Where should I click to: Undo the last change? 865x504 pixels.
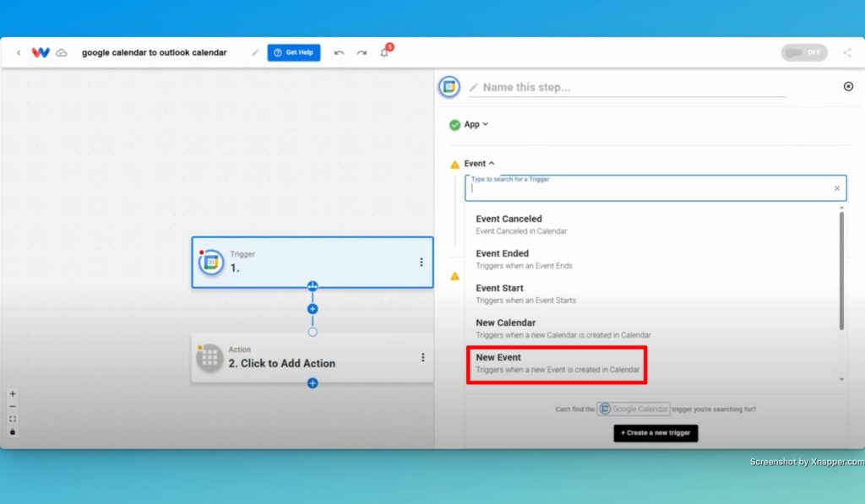point(339,53)
